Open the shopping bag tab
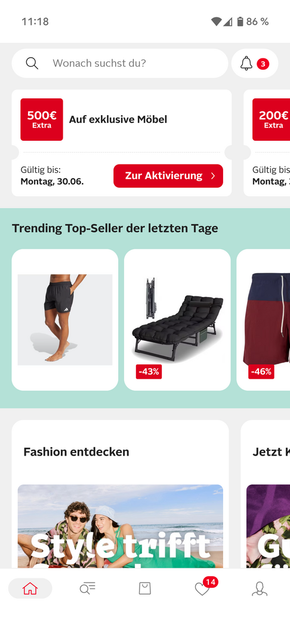This screenshot has width=290, height=644. coord(144,589)
